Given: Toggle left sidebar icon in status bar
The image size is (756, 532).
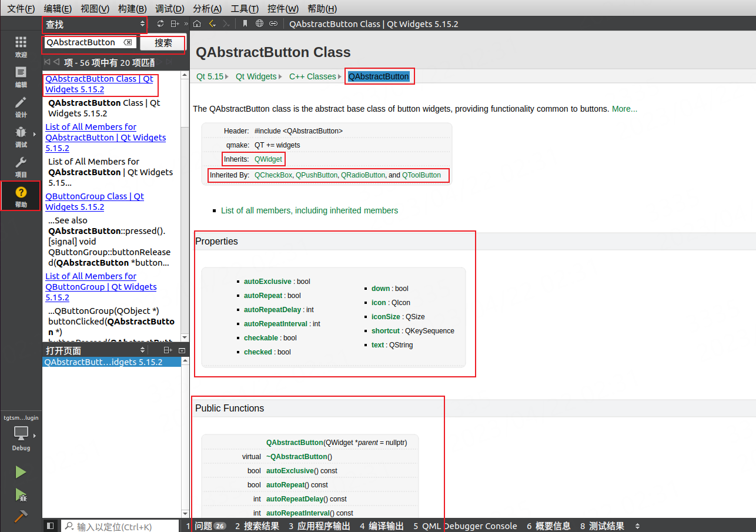Looking at the screenshot, I should coord(51,526).
